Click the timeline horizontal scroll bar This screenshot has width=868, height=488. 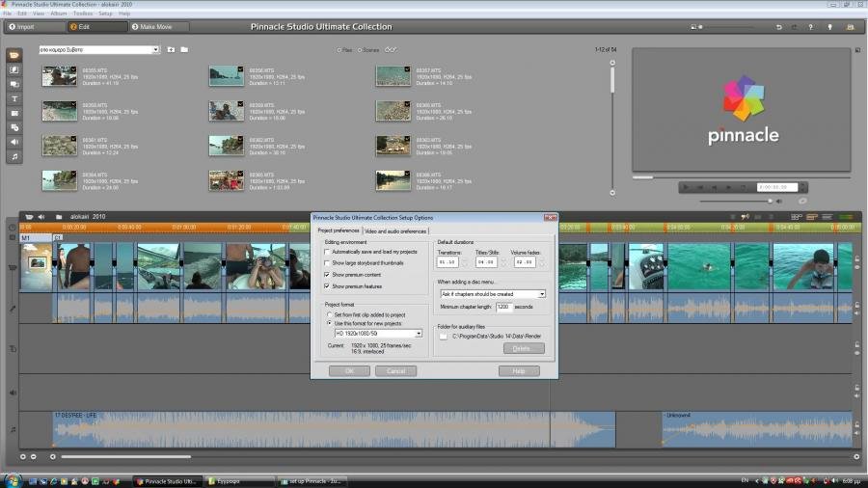pos(126,457)
